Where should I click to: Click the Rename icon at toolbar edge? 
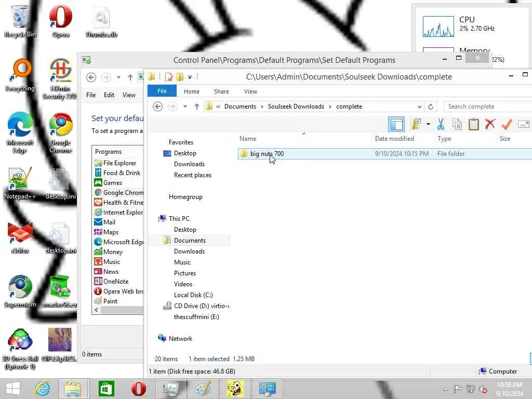click(524, 124)
